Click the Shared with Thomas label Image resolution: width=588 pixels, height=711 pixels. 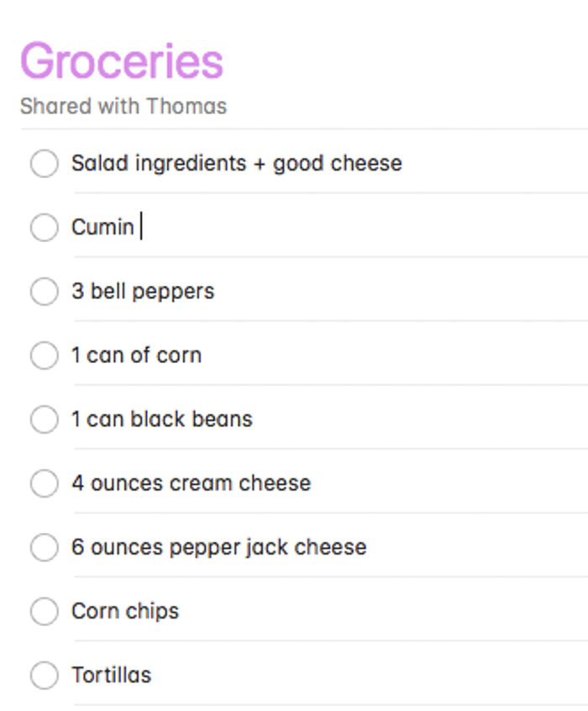[x=123, y=107]
